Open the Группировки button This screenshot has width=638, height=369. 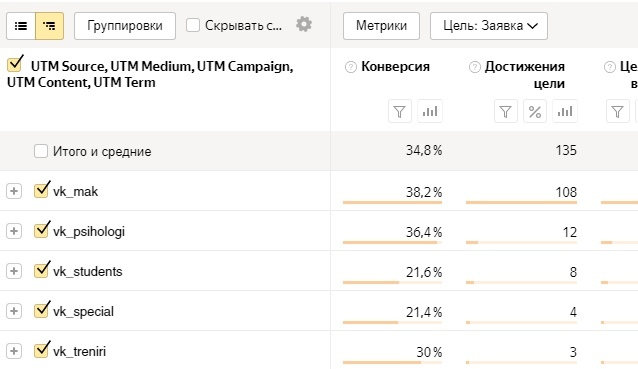click(125, 26)
